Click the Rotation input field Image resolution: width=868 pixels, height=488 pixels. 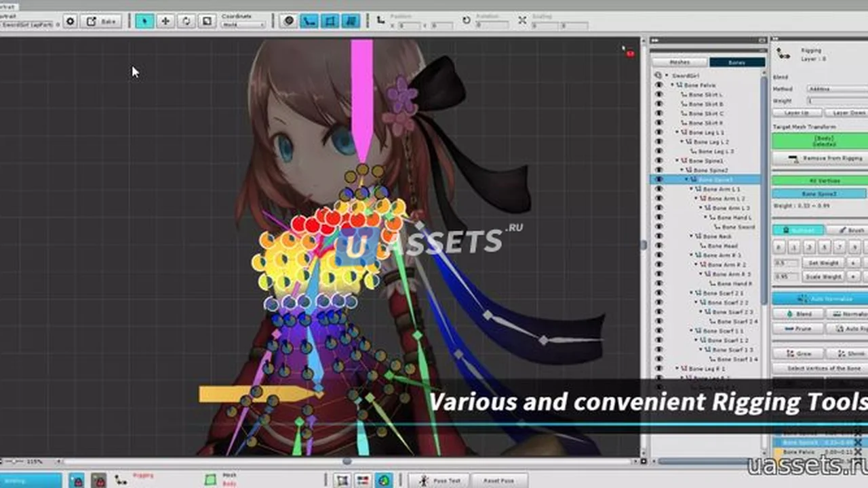493,25
